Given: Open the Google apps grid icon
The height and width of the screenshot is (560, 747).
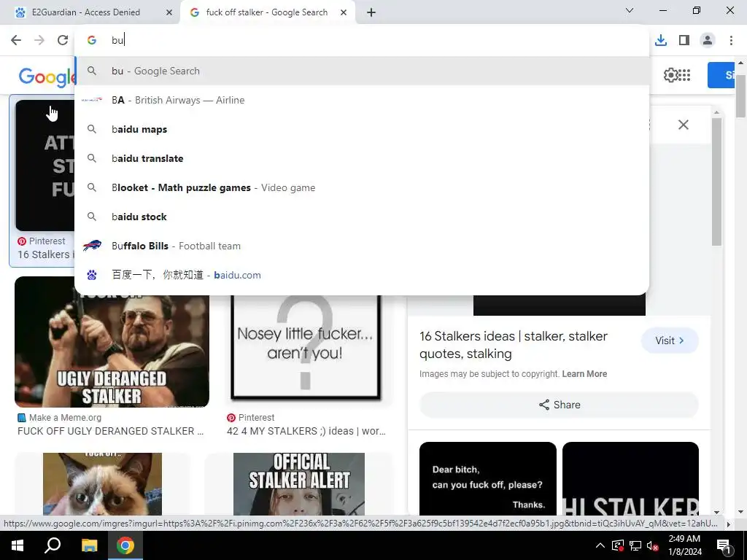Looking at the screenshot, I should (x=684, y=75).
